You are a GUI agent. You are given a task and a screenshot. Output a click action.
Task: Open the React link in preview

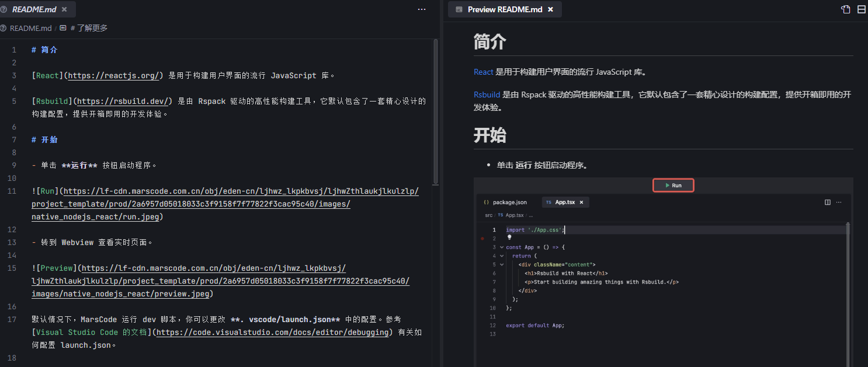point(484,72)
